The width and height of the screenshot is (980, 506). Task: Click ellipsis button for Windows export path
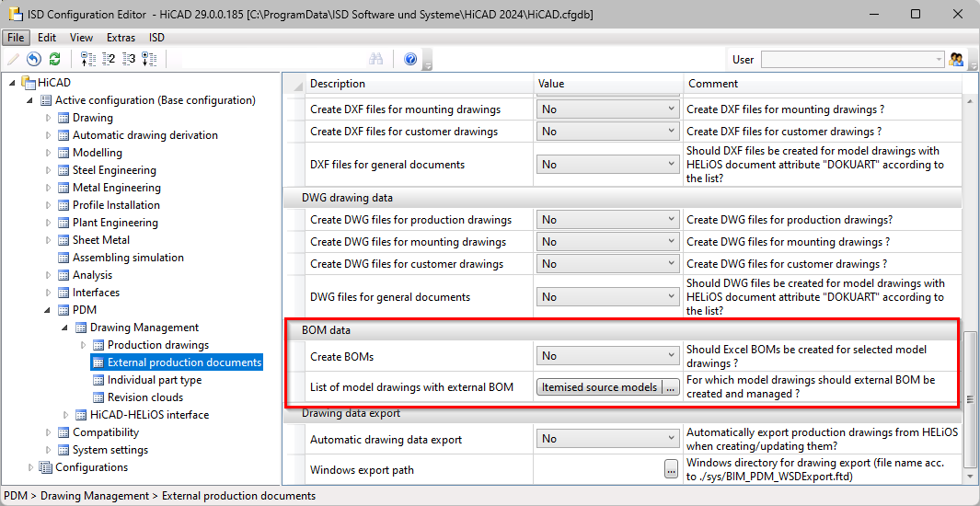pyautogui.click(x=671, y=469)
